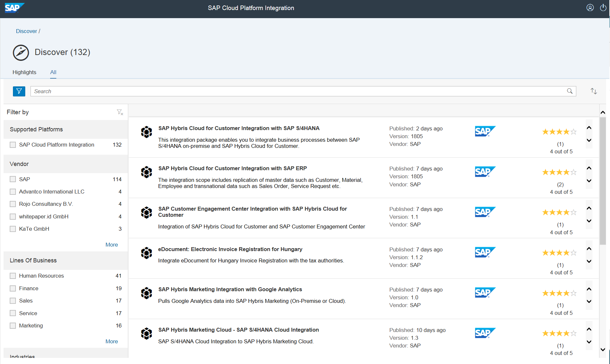
Task: Check Advantco International LLC vendor
Action: pos(13,192)
